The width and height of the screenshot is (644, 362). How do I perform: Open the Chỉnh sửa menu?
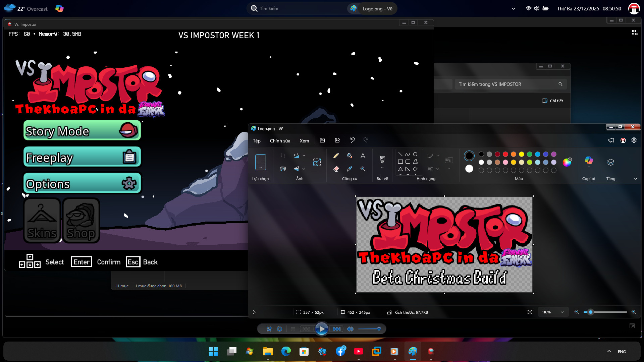click(280, 141)
